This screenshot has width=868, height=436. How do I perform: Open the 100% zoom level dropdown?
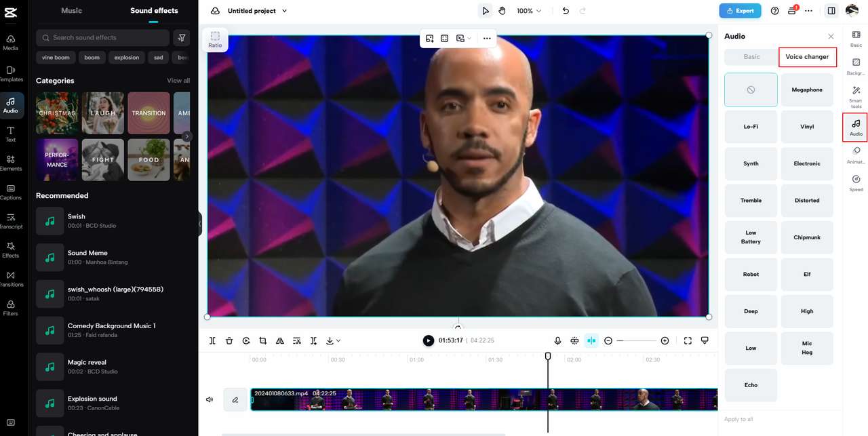(x=529, y=11)
